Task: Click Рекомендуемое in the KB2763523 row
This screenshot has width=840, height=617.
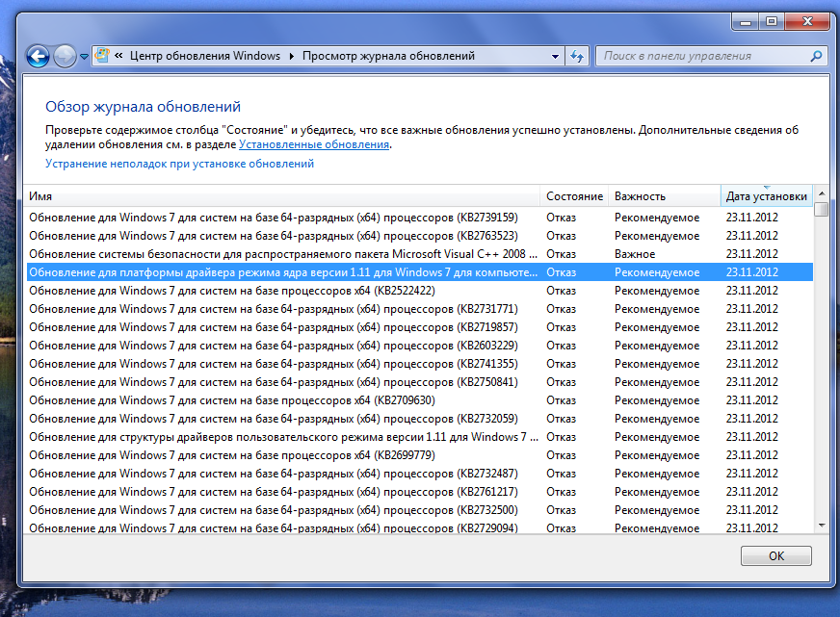Action: tap(657, 236)
